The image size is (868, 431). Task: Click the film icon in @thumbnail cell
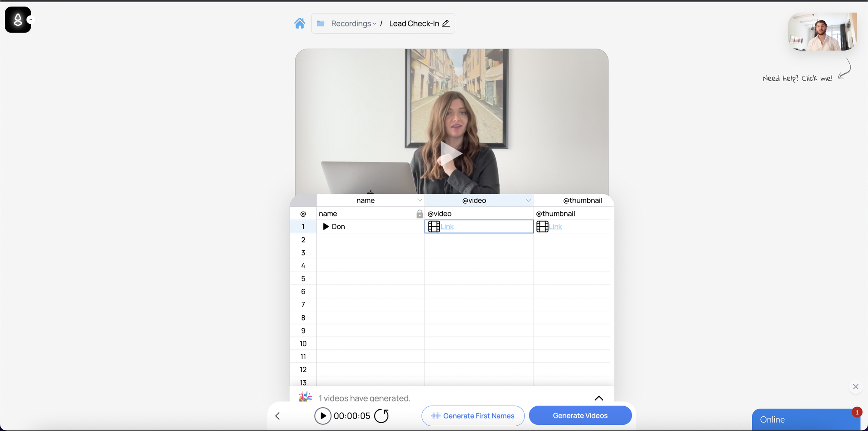tap(542, 226)
